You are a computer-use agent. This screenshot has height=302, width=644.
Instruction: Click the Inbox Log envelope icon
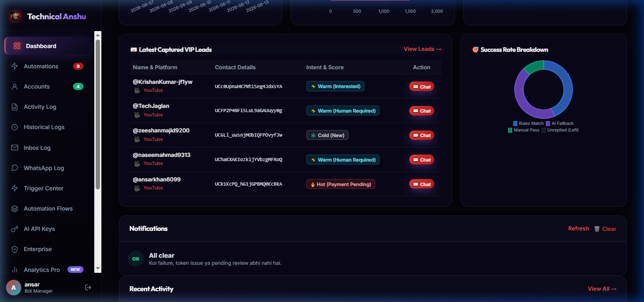click(x=15, y=148)
